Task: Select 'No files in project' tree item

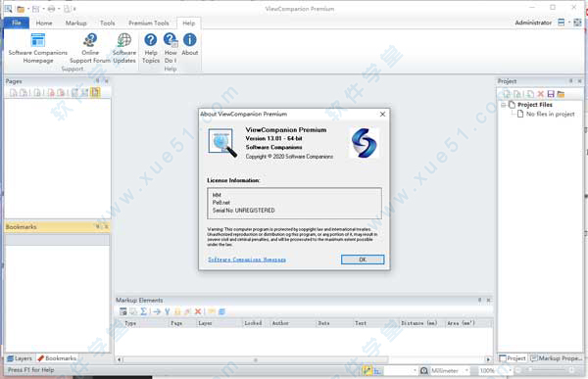Action: point(550,114)
